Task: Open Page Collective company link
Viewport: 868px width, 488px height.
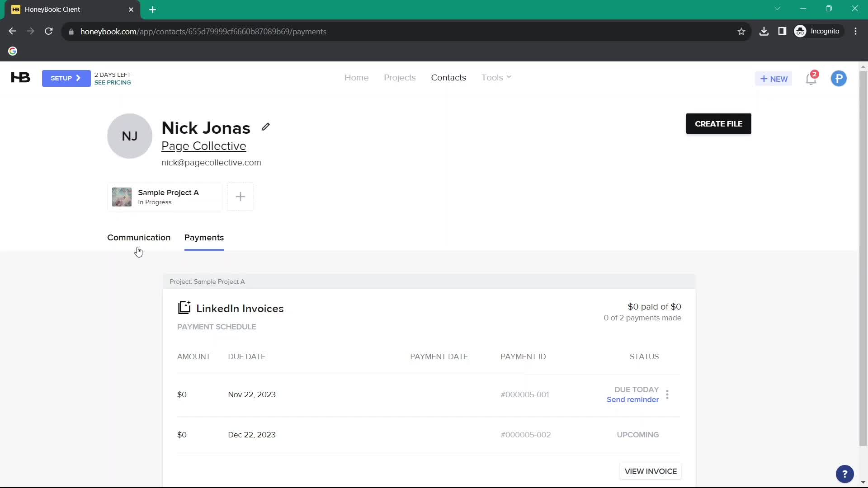Action: (204, 146)
